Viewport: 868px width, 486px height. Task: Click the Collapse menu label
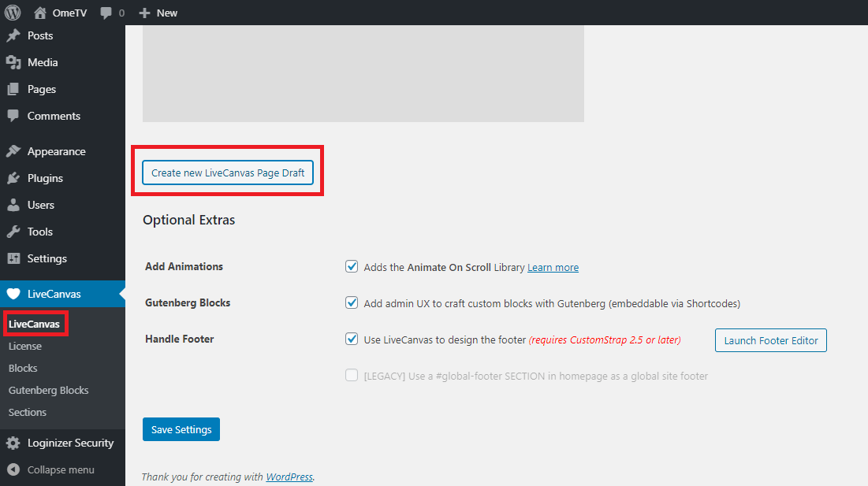coord(61,469)
